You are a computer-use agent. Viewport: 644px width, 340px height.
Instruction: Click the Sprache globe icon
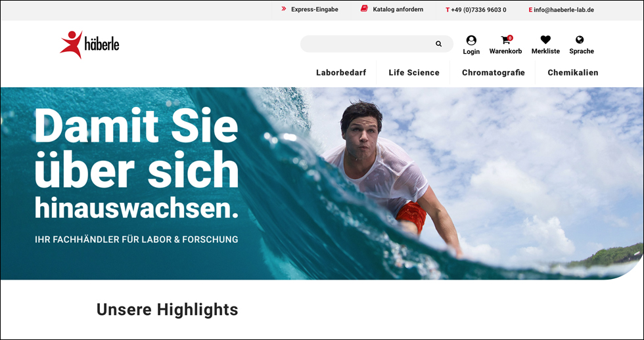click(580, 40)
